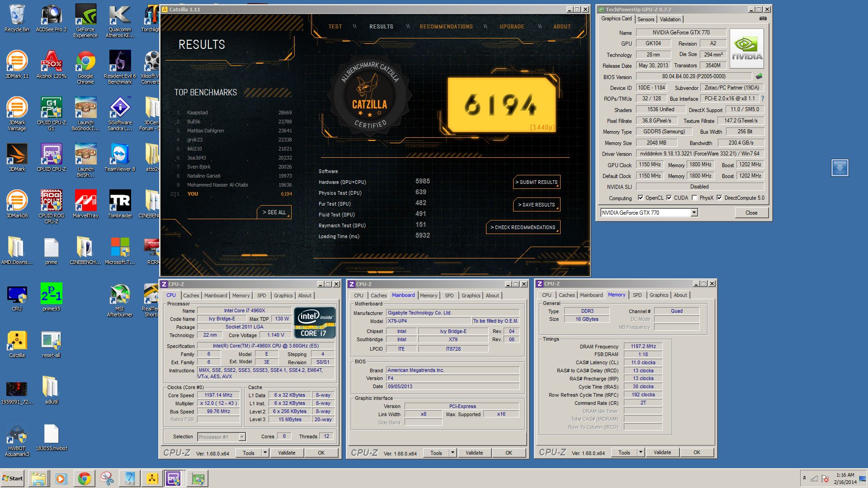Open the UPGRADE section in Catzilla
Viewport: 868px width, 488px height.
512,27
